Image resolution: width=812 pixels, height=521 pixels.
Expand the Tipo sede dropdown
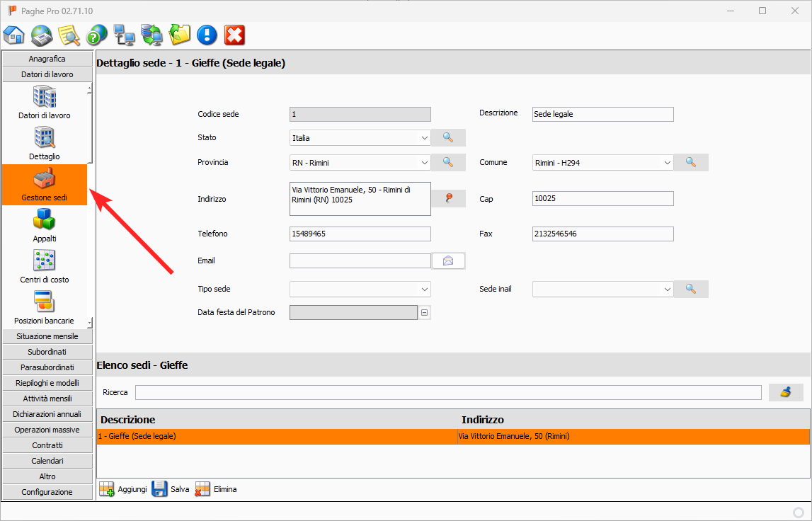pos(424,290)
